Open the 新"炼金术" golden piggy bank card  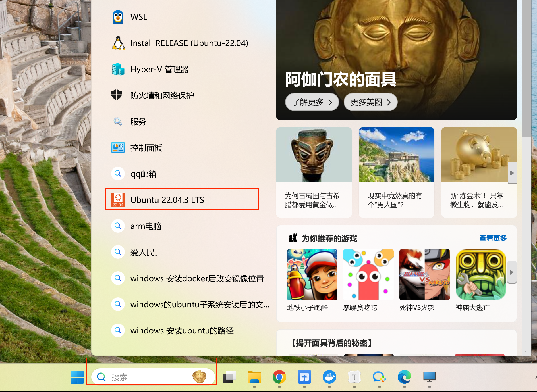(x=479, y=172)
